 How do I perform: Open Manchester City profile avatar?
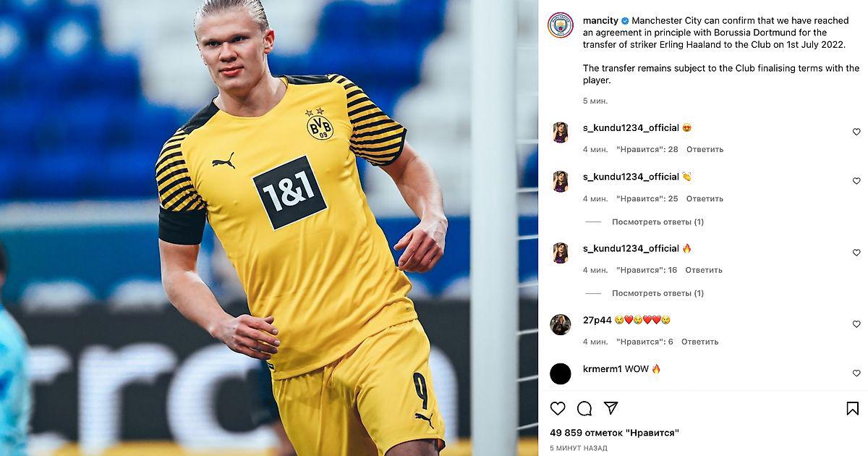point(561,25)
